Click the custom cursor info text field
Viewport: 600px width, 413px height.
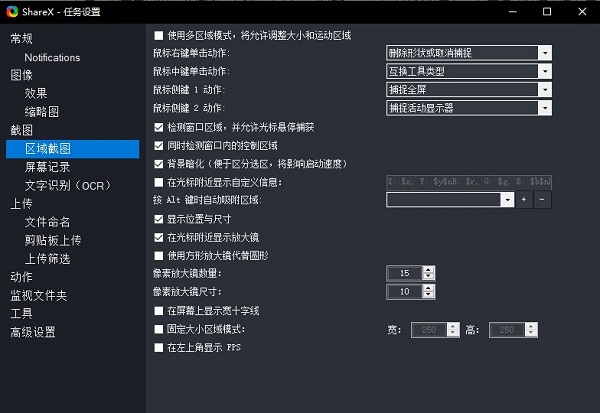[x=468, y=182]
